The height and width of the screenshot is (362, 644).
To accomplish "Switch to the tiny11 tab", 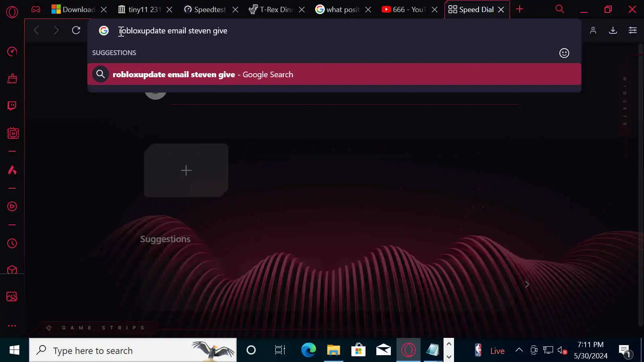I will [x=139, y=9].
